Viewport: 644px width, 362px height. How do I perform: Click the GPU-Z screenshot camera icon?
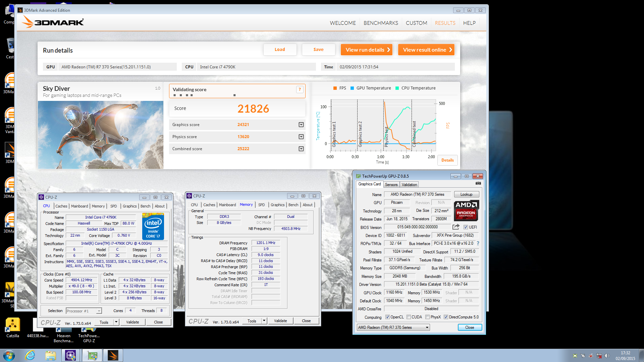click(478, 183)
